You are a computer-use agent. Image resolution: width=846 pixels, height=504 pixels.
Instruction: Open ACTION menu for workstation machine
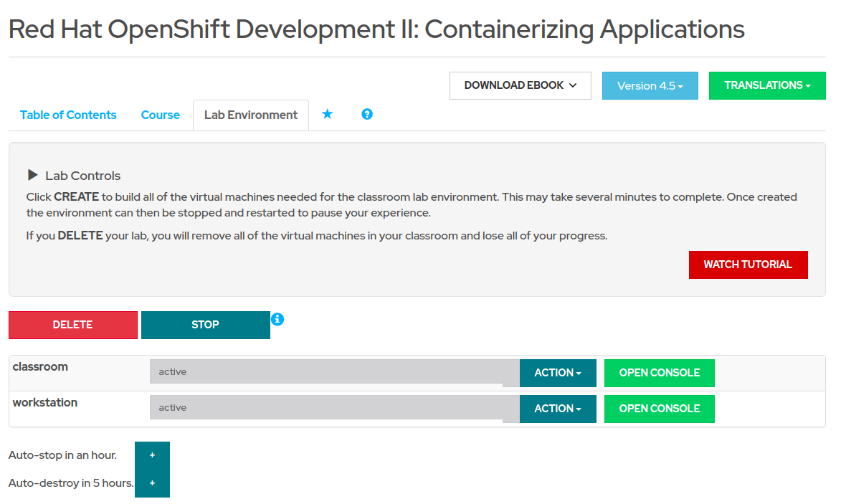(x=557, y=409)
